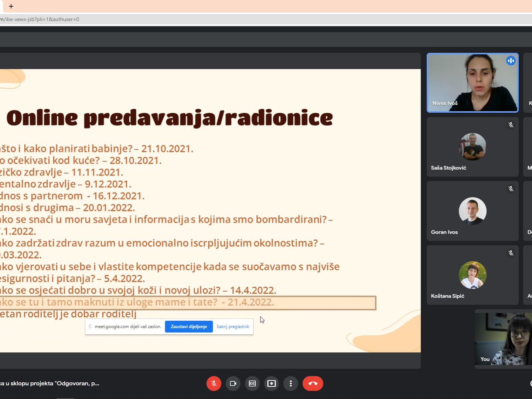The height and width of the screenshot is (399, 532).
Task: Open more options three-dot menu
Action: coord(291,383)
